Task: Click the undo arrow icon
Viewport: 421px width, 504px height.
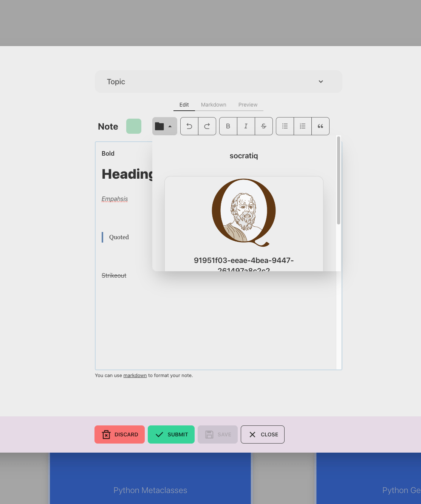Action: [189, 126]
